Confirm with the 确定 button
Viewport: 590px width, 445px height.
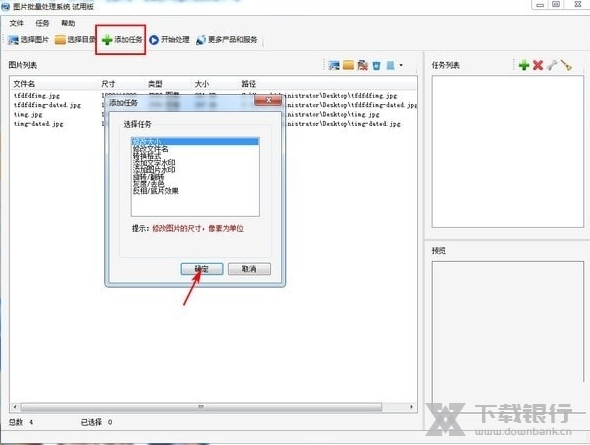(202, 269)
